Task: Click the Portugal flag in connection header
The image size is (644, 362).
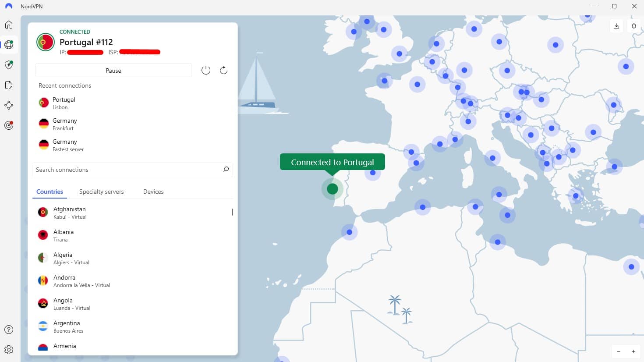Action: [x=46, y=42]
